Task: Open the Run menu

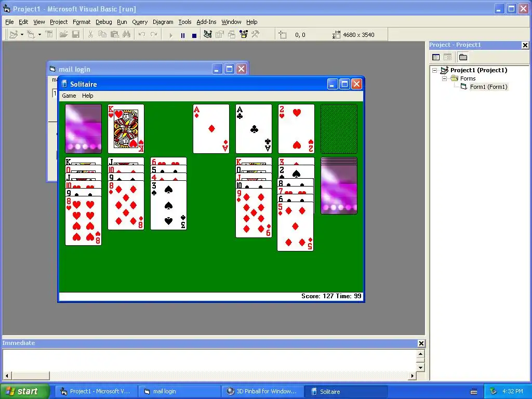Action: 122,22
